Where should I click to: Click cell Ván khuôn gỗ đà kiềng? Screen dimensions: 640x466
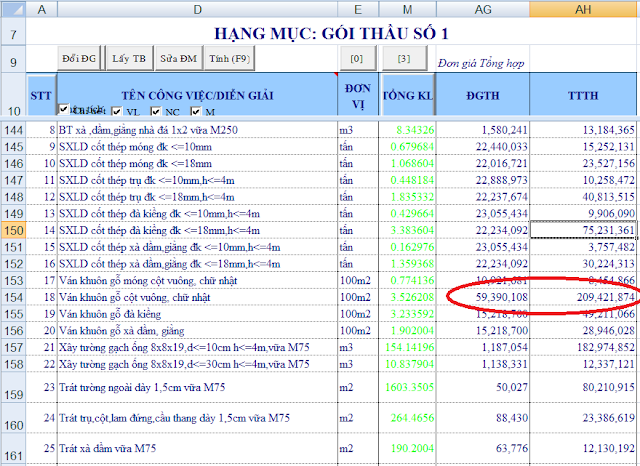pos(198,314)
